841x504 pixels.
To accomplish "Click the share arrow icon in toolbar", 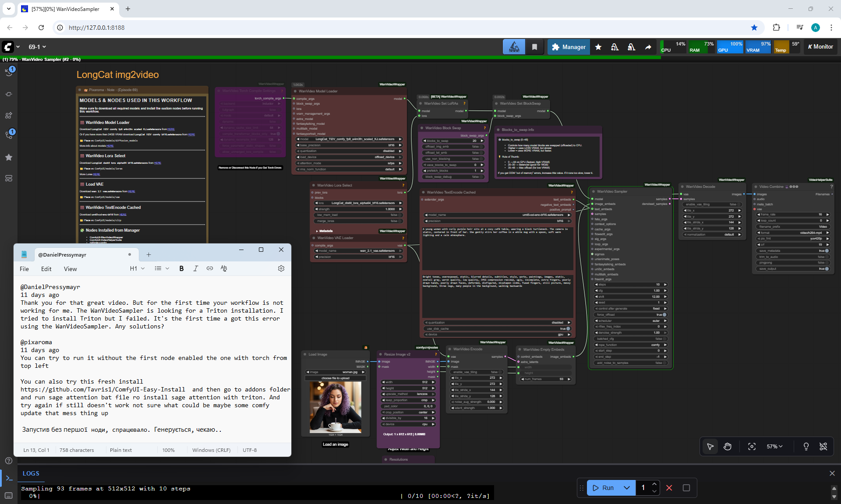I will pyautogui.click(x=648, y=47).
